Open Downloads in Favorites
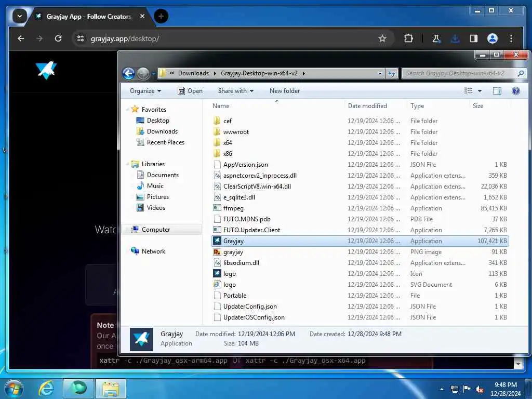The height and width of the screenshot is (399, 532). click(162, 131)
